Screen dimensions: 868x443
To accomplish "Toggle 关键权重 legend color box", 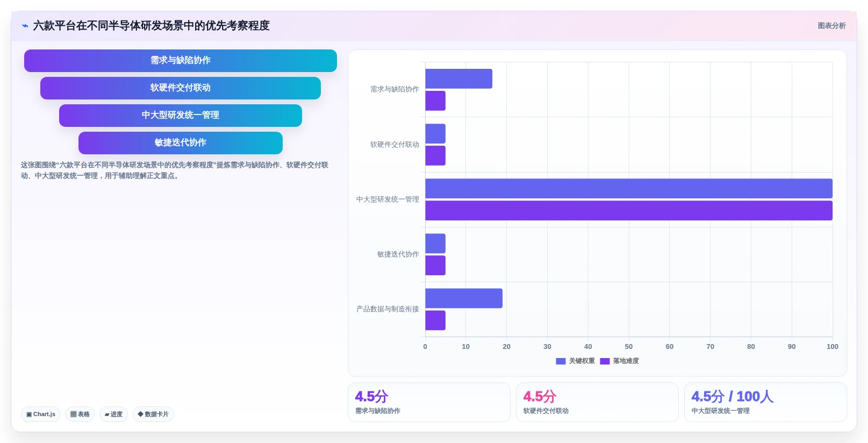I will (561, 361).
